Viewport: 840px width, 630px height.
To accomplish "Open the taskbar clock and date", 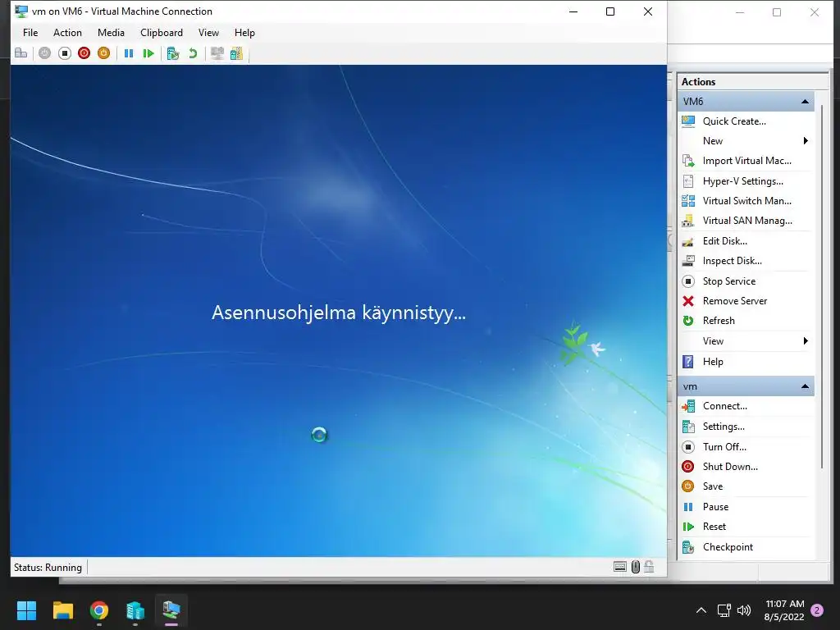I will coord(784,610).
